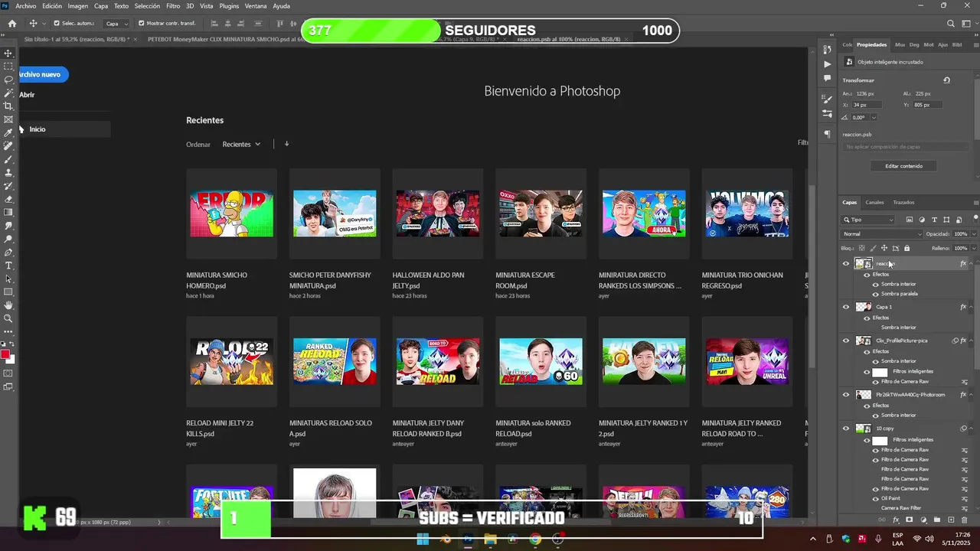980x551 pixels.
Task: Hide the Fbr26kTWwAA40Cq-Photoroom layer
Action: click(x=846, y=395)
